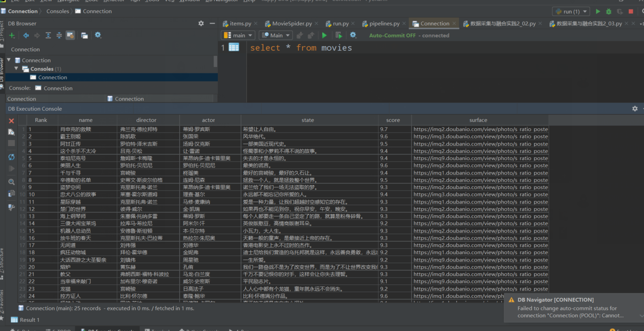Close the Connection editor tab
This screenshot has width=644, height=331.
[x=454, y=24]
